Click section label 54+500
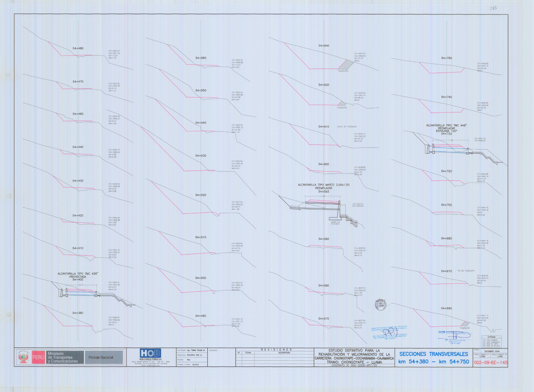 (x=201, y=278)
